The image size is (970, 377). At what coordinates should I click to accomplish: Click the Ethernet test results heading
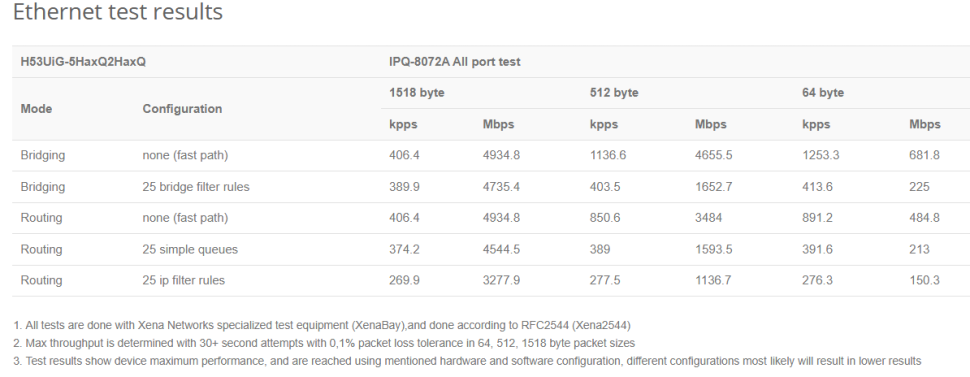click(x=118, y=11)
